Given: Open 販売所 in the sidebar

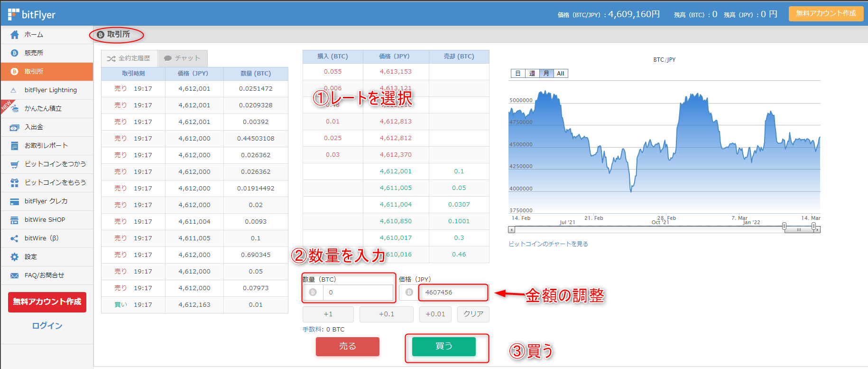Looking at the screenshot, I should pyautogui.click(x=47, y=53).
